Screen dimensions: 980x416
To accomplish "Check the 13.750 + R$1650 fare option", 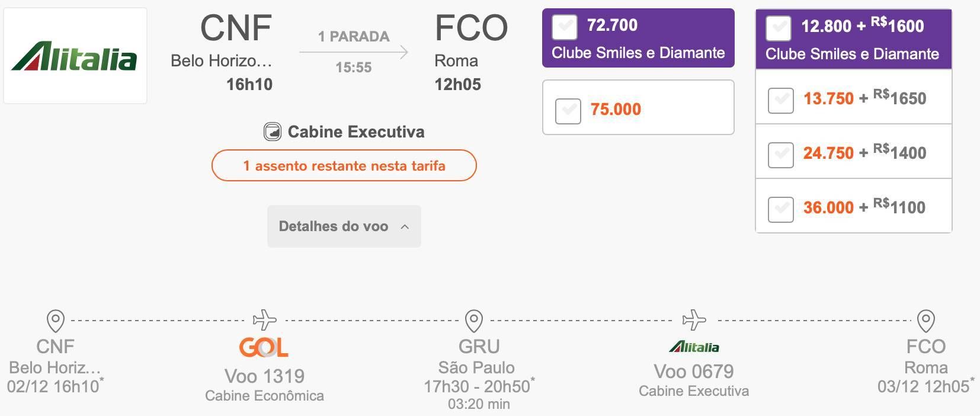I will (780, 100).
